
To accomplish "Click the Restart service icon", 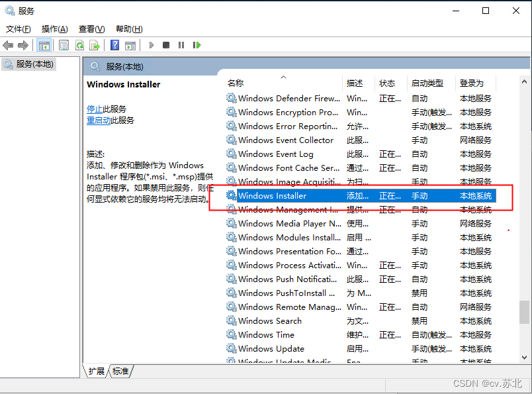I will 197,45.
